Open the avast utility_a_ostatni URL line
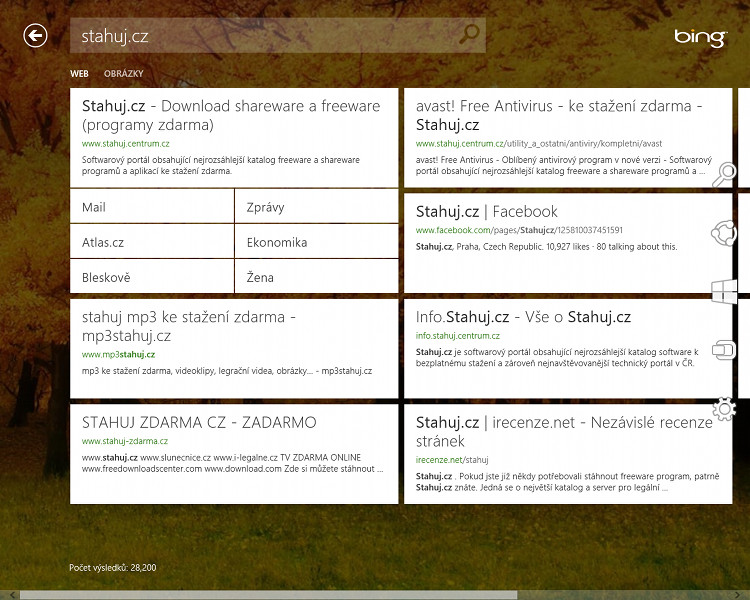750x600 pixels. (x=539, y=144)
